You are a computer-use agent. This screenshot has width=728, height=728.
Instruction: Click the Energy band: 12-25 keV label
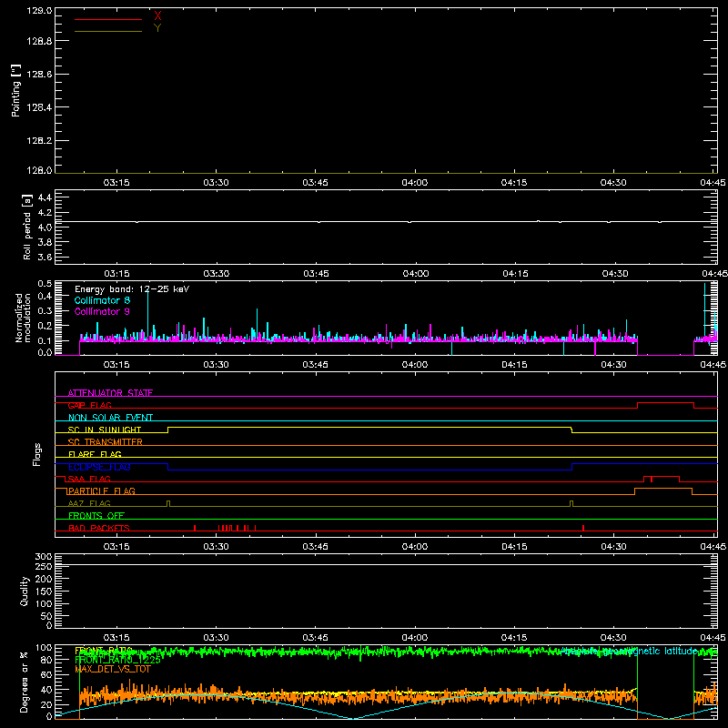132,289
